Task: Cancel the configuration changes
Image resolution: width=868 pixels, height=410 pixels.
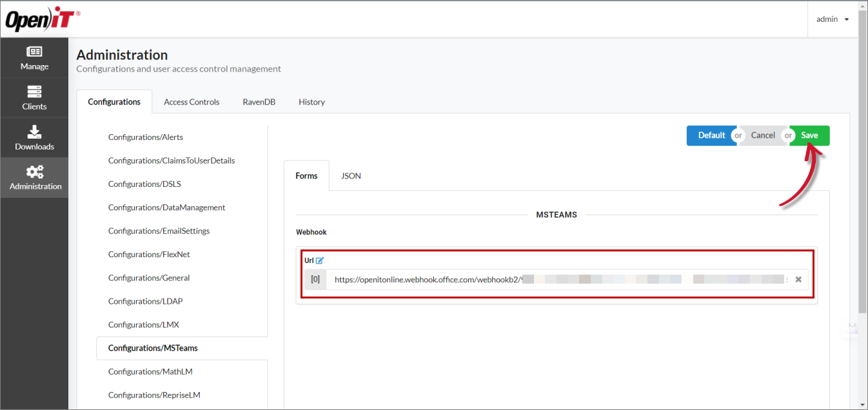Action: [762, 135]
